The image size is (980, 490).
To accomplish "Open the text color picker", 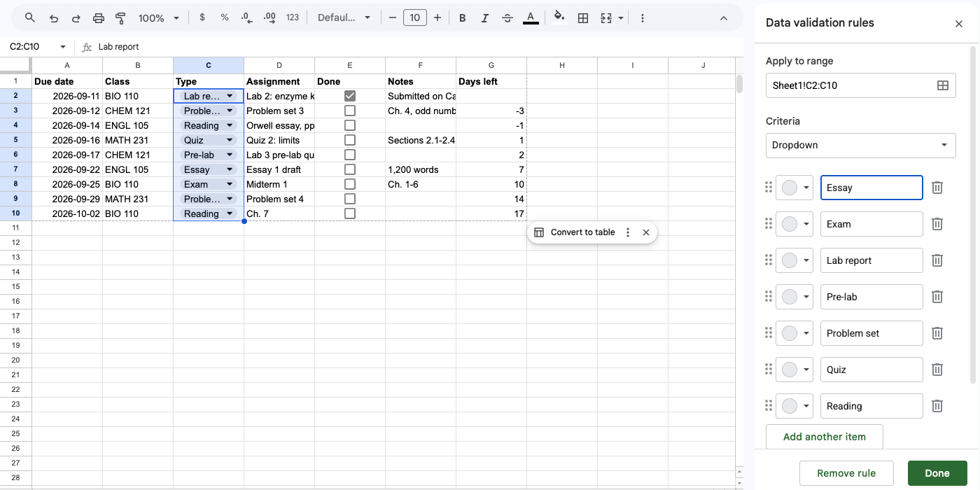I will click(531, 17).
